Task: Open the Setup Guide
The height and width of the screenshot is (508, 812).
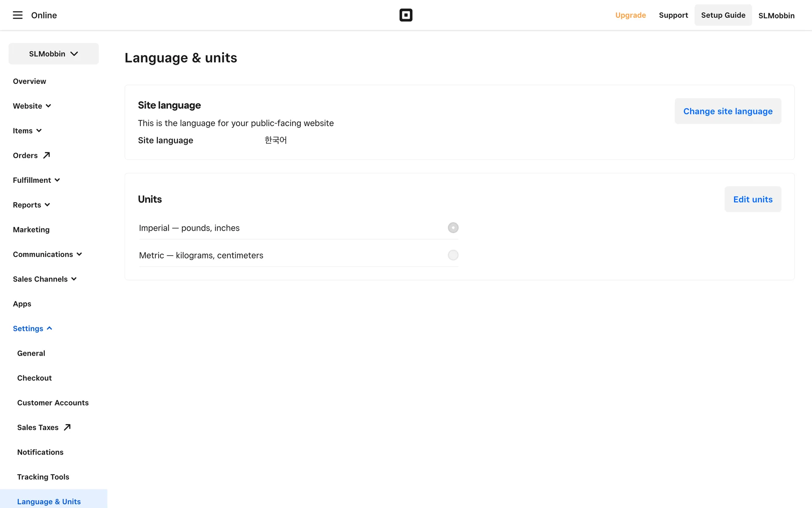Action: pyautogui.click(x=723, y=15)
